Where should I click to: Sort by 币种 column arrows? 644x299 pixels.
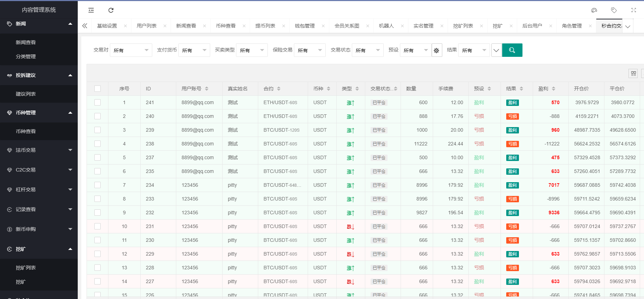point(329,89)
